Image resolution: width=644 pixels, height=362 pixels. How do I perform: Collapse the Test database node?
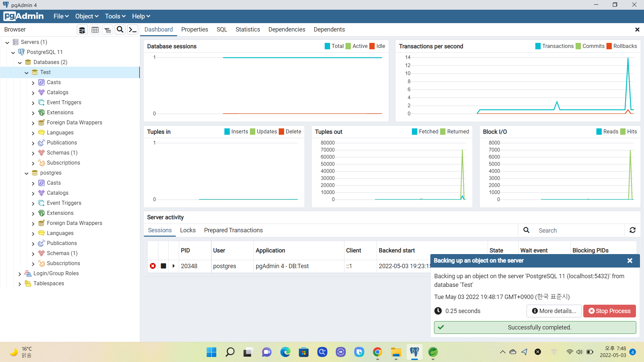[26, 73]
